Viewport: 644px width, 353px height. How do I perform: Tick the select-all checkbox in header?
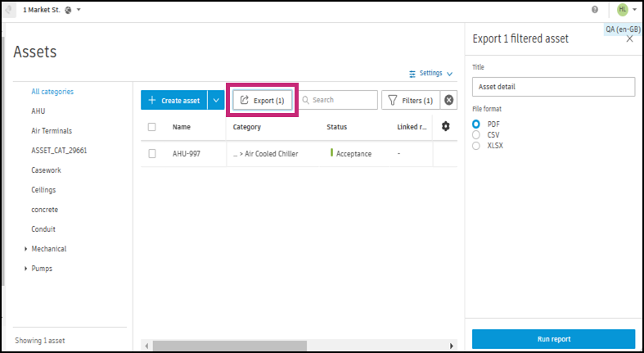pyautogui.click(x=152, y=127)
